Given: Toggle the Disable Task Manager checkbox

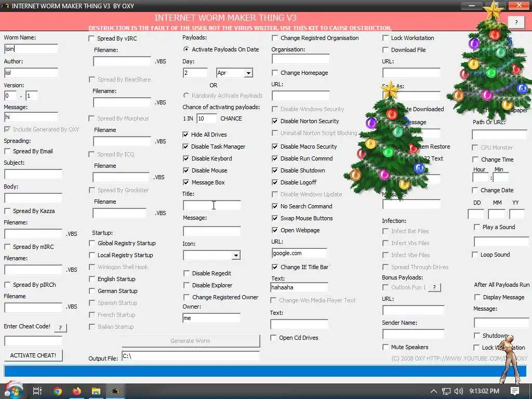Looking at the screenshot, I should [x=185, y=147].
